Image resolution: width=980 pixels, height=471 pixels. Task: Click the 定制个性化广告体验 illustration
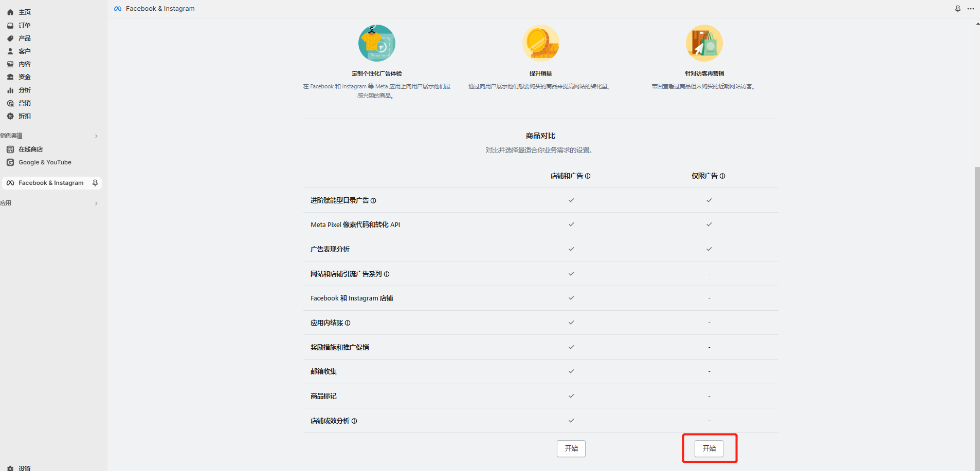[377, 43]
